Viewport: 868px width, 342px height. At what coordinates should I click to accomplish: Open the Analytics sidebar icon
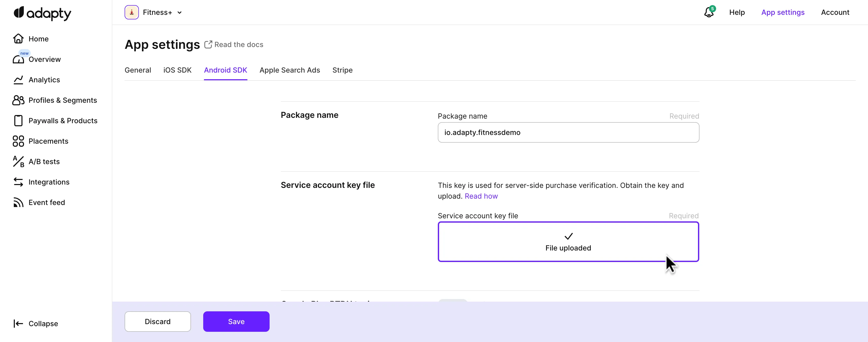[19, 80]
